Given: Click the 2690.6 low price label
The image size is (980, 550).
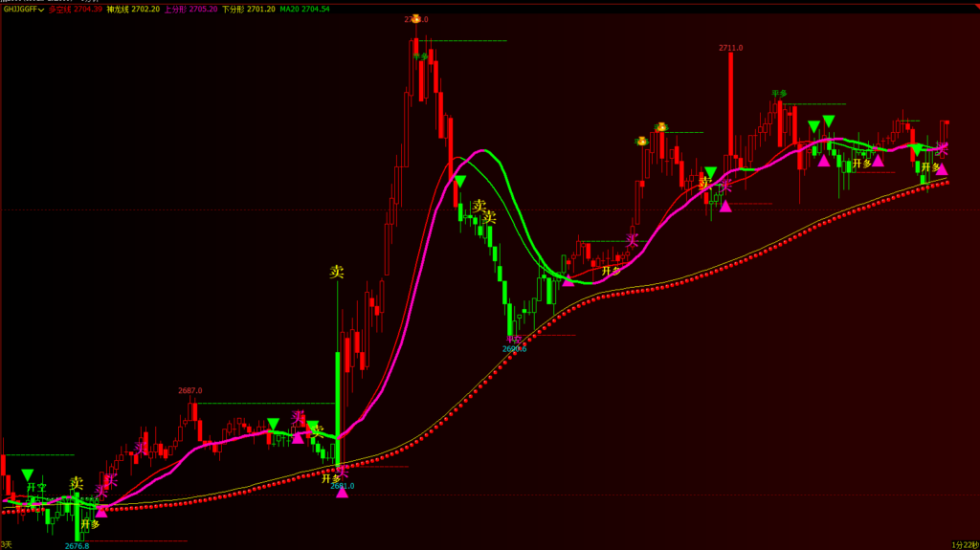Looking at the screenshot, I should pos(514,349).
